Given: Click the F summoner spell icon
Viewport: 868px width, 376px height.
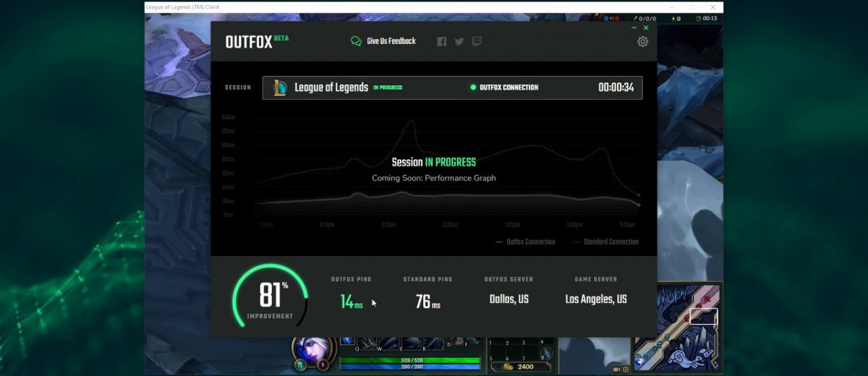Looking at the screenshot, I should click(472, 342).
